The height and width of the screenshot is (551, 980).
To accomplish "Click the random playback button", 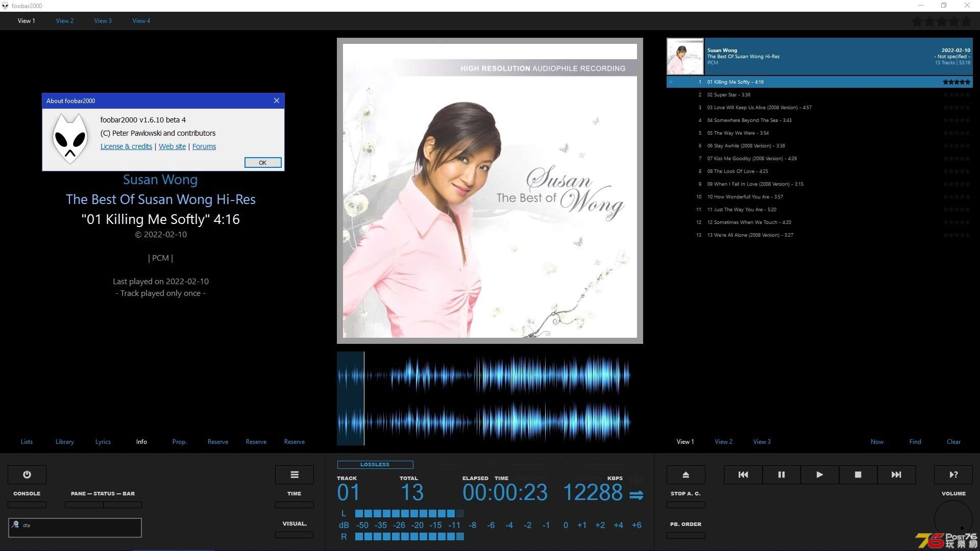I will point(953,474).
